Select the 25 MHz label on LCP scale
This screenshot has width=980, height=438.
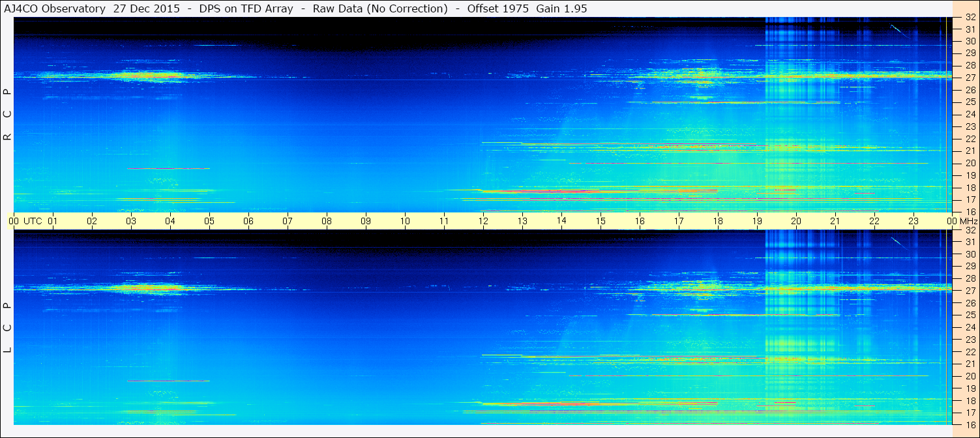(970, 315)
